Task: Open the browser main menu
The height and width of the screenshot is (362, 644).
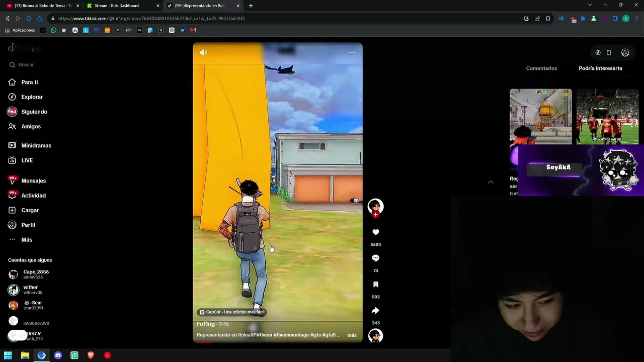Action: [x=636, y=19]
